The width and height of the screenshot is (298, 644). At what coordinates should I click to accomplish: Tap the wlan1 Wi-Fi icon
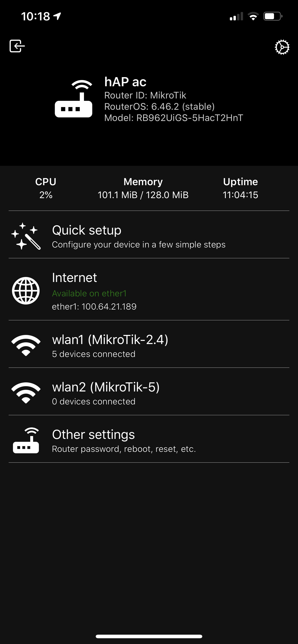pos(26,345)
